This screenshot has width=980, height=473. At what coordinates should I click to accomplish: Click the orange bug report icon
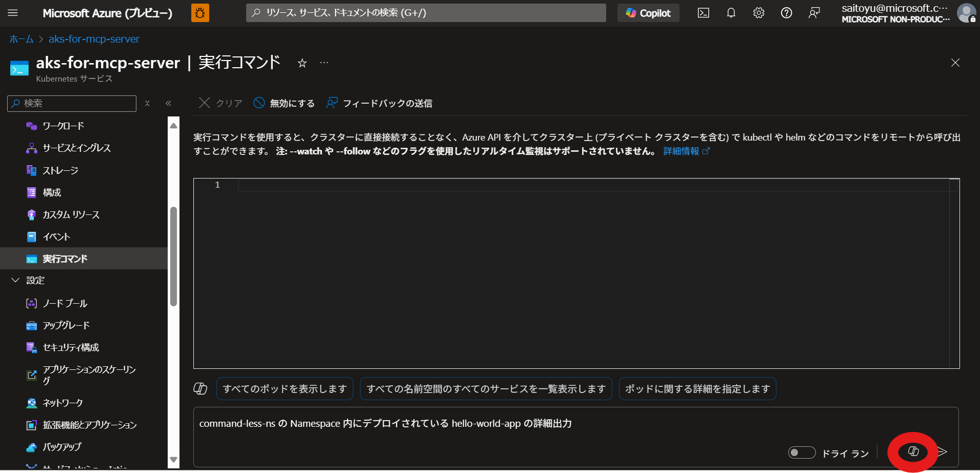point(200,13)
